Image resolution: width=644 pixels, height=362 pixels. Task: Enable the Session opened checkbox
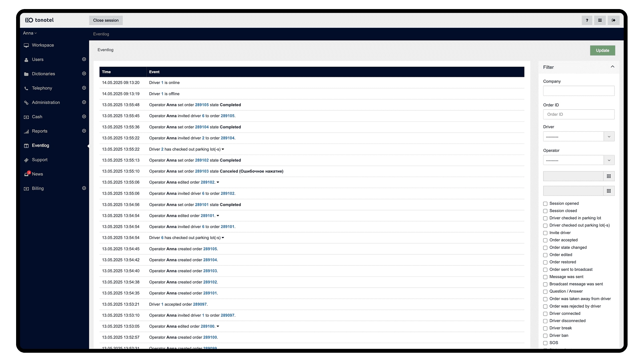[x=545, y=204]
